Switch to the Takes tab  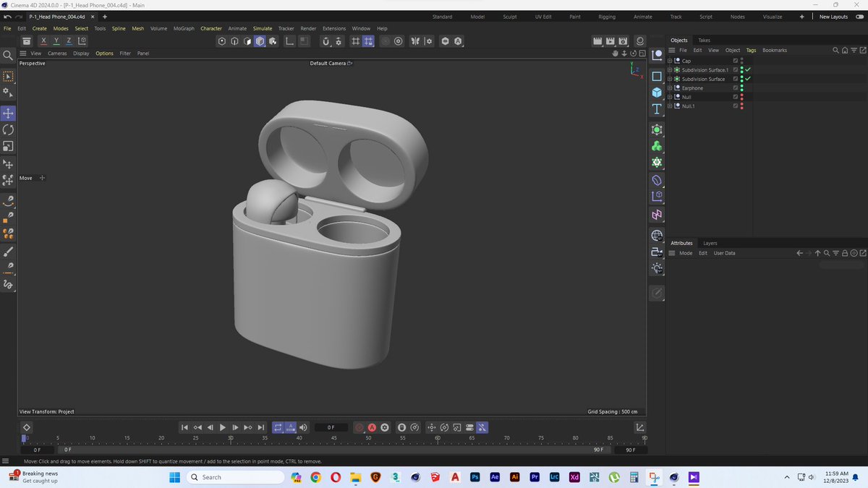point(704,40)
